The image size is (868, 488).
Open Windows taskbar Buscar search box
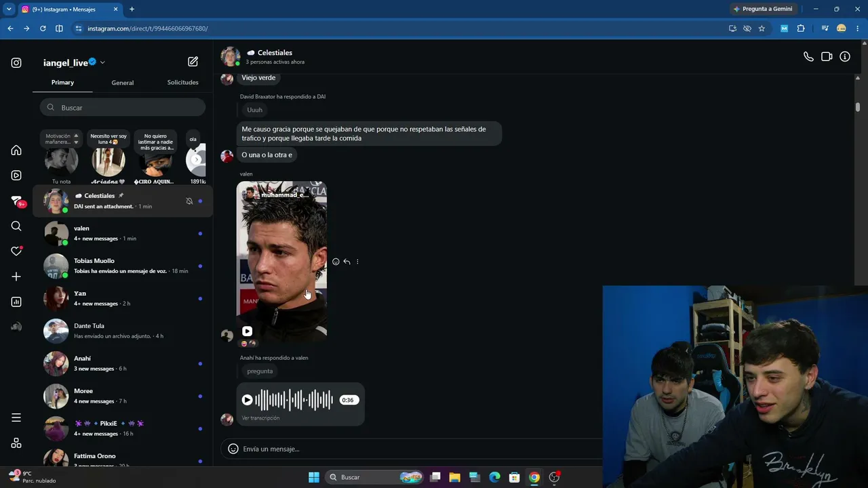point(374,477)
